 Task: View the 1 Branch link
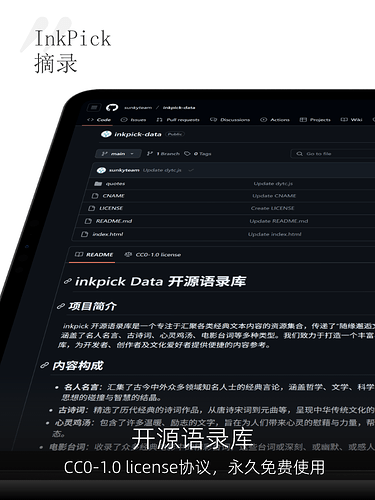point(163,154)
